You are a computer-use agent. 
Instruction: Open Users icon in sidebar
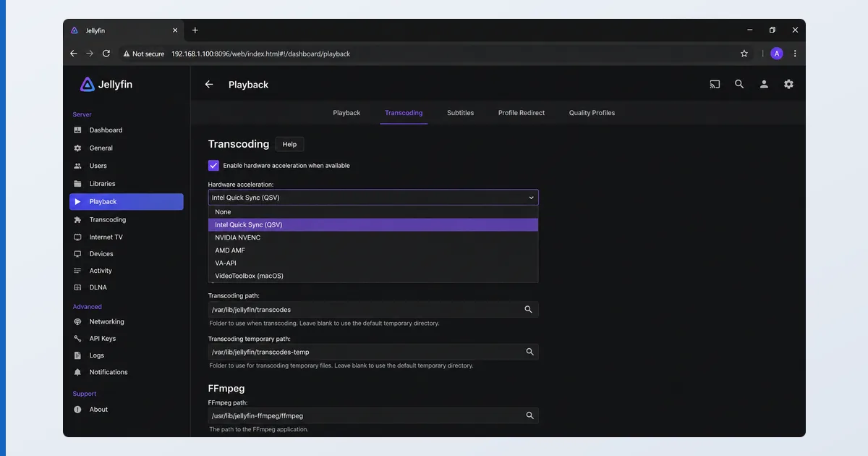click(x=77, y=166)
